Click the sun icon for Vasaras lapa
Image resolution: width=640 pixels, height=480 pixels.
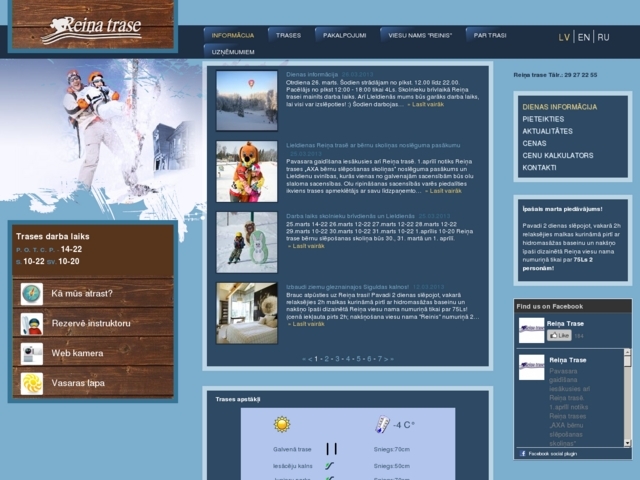pos(32,384)
